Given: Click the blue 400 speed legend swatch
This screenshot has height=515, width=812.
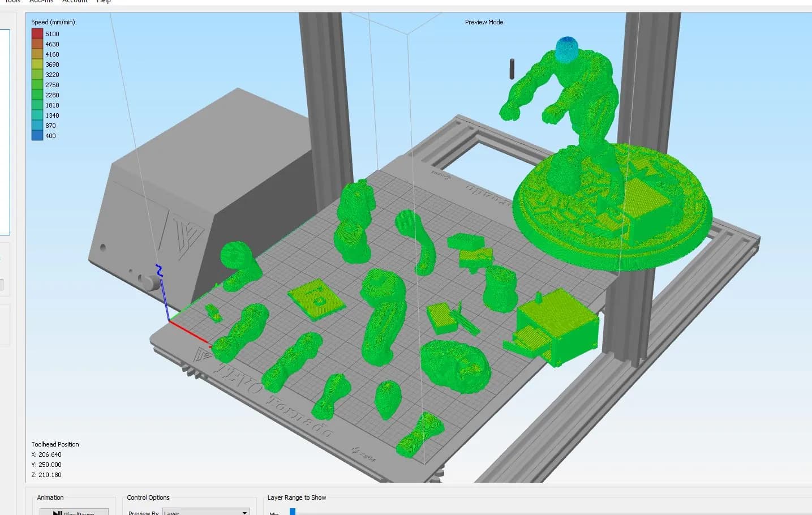Looking at the screenshot, I should [37, 136].
